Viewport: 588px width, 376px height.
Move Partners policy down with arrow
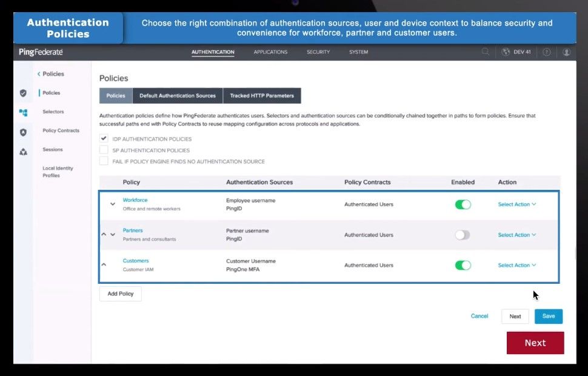tap(113, 235)
